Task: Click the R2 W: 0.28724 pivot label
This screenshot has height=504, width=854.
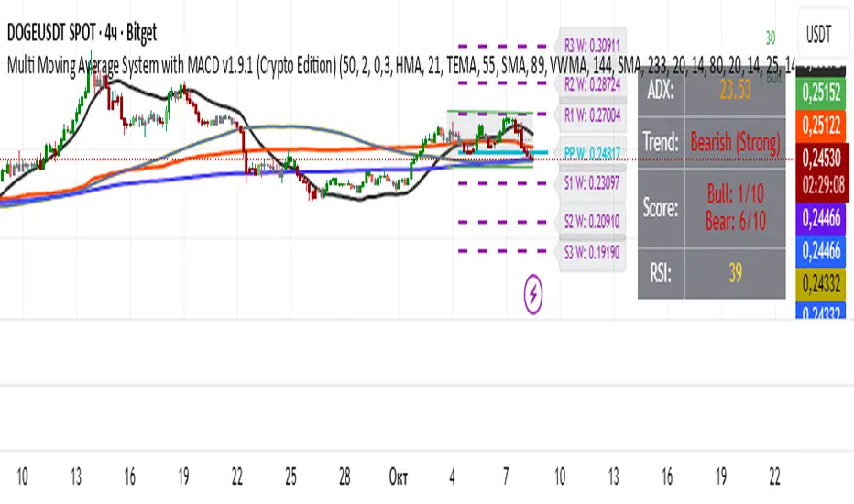Action: tap(592, 84)
